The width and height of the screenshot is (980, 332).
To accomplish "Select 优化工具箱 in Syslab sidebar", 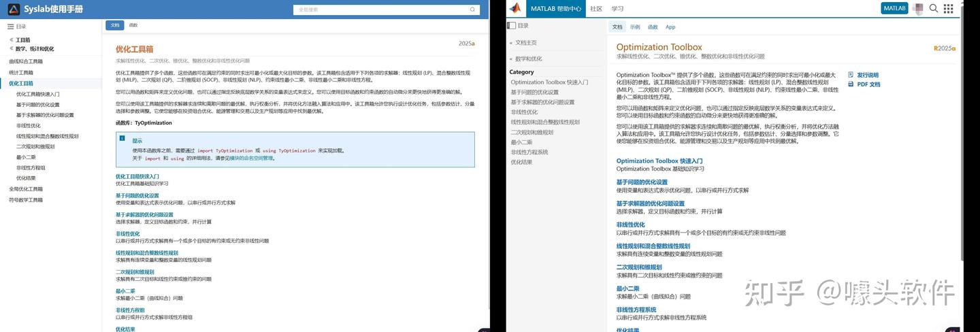I will pyautogui.click(x=21, y=83).
